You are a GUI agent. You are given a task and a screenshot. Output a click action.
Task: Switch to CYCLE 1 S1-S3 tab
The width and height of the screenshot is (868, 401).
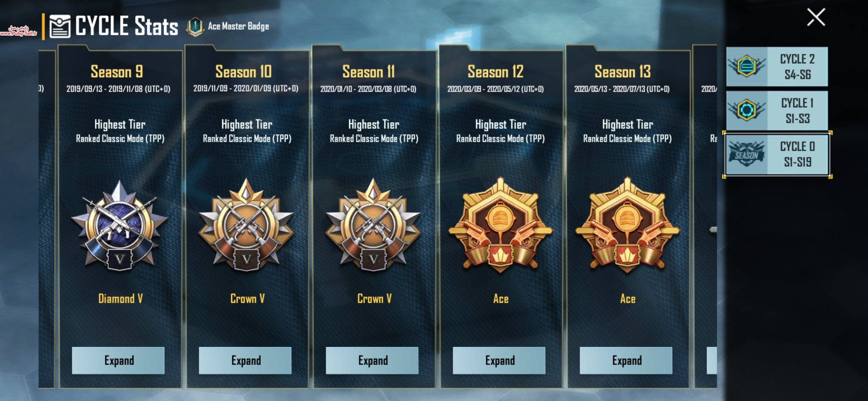tap(777, 111)
